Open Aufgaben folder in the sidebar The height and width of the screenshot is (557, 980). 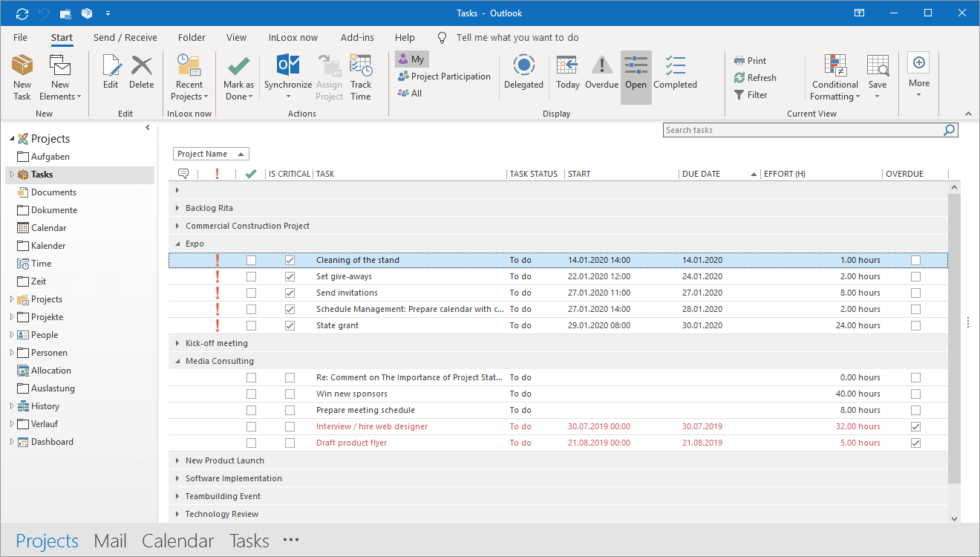50,157
